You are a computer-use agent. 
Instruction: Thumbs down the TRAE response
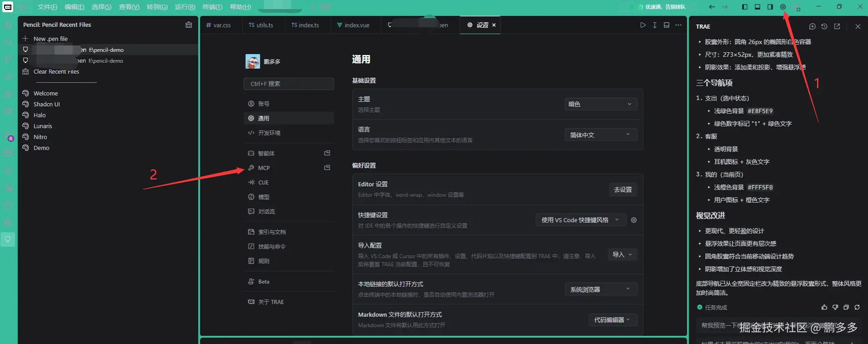(x=835, y=307)
